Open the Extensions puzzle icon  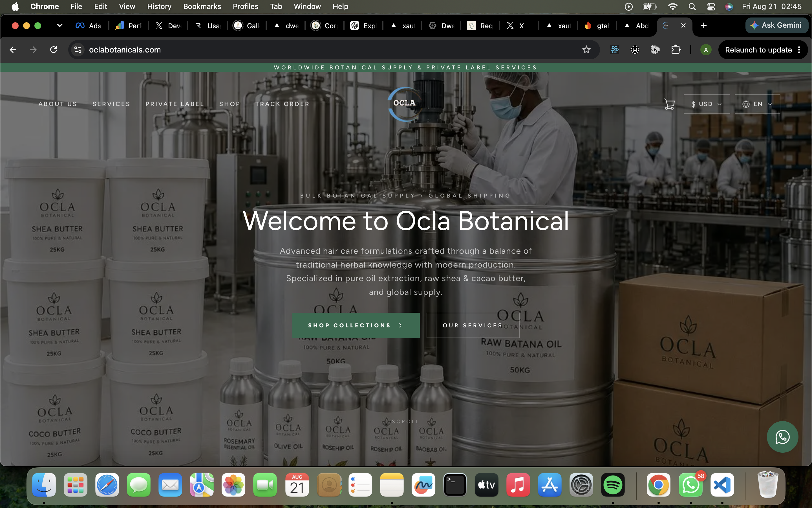676,50
